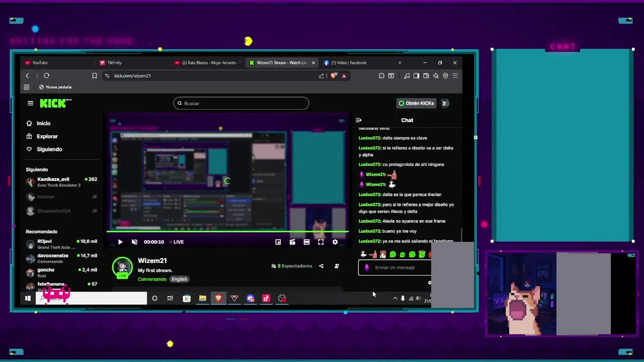Open davooxeneize recommended channel
The height and width of the screenshot is (362, 644).
click(61, 258)
